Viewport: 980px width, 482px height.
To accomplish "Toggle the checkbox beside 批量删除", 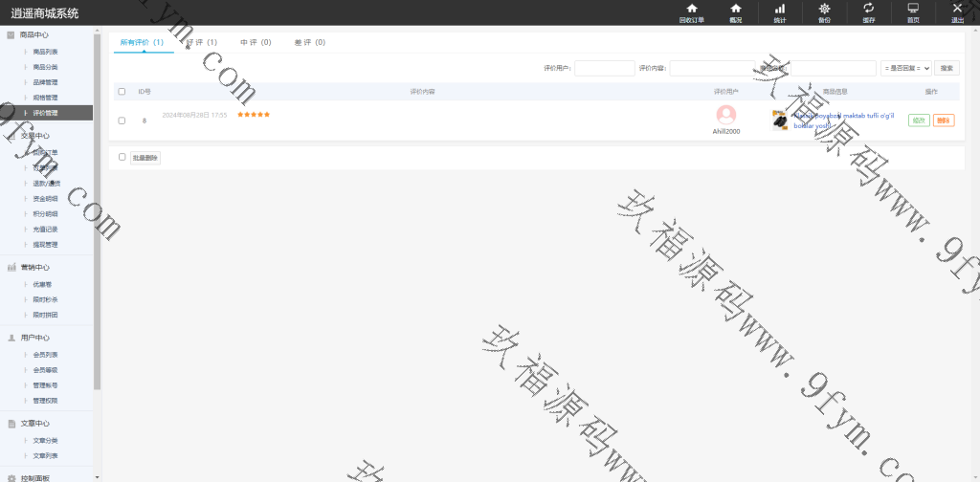I will (x=122, y=157).
